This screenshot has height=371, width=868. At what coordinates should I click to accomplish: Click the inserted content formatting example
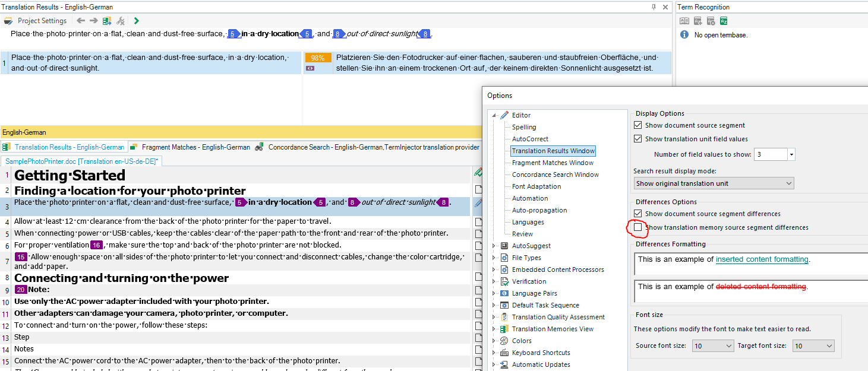click(x=762, y=259)
